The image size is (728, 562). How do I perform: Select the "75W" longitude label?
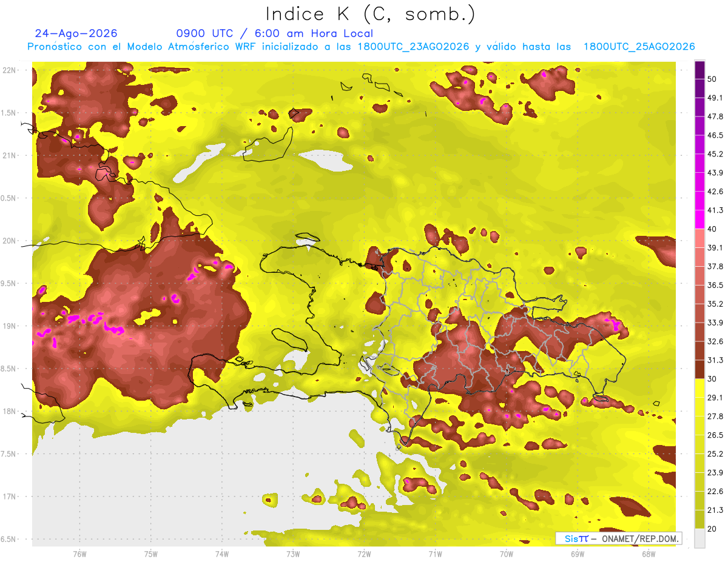coord(151,554)
